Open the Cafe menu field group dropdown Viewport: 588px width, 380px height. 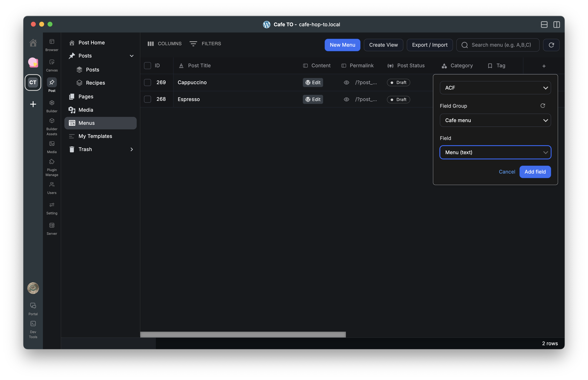point(495,120)
